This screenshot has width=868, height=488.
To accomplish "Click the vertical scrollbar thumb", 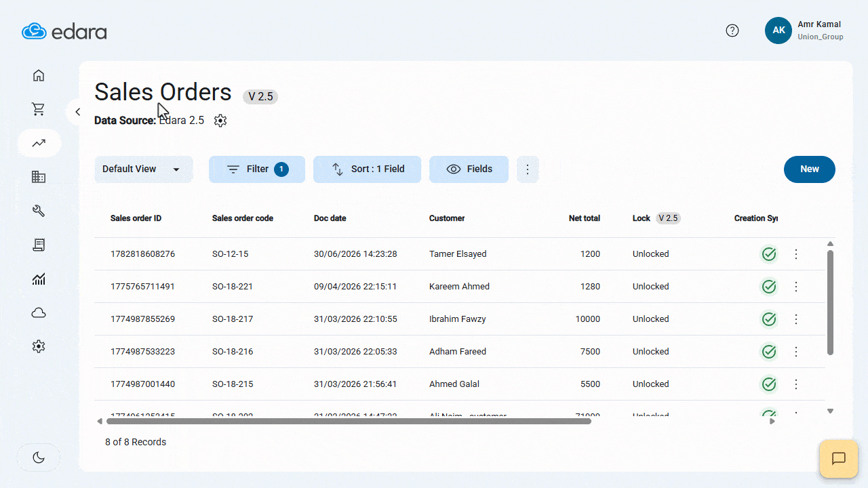I will pyautogui.click(x=830, y=302).
